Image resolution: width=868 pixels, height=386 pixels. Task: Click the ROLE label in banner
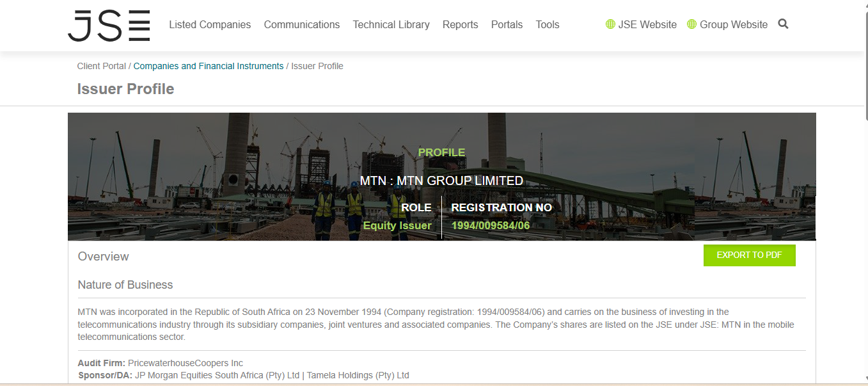pyautogui.click(x=416, y=207)
